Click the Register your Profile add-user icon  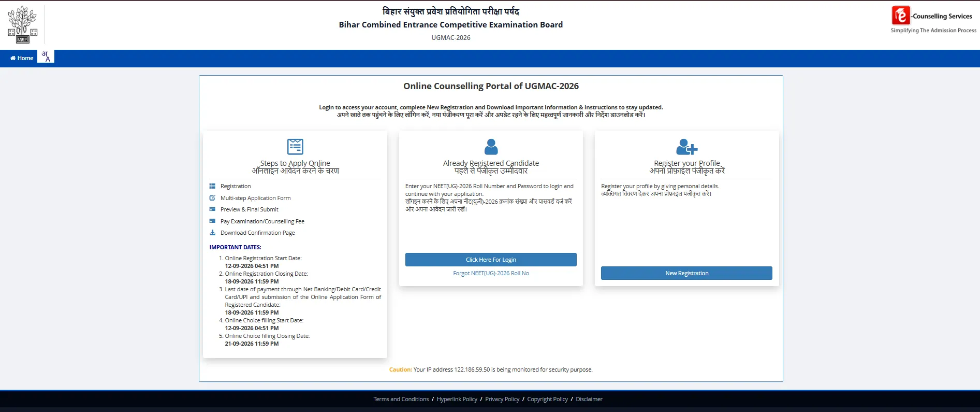(x=687, y=147)
